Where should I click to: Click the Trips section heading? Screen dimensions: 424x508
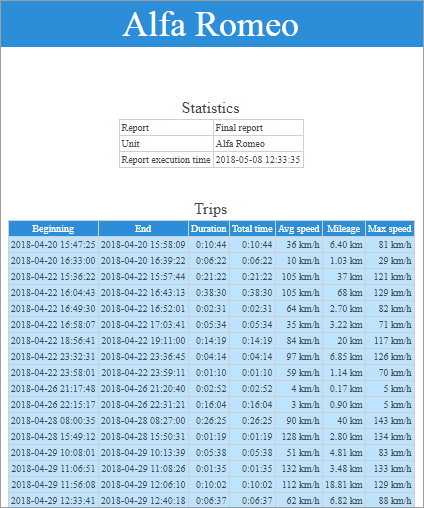coord(211,209)
